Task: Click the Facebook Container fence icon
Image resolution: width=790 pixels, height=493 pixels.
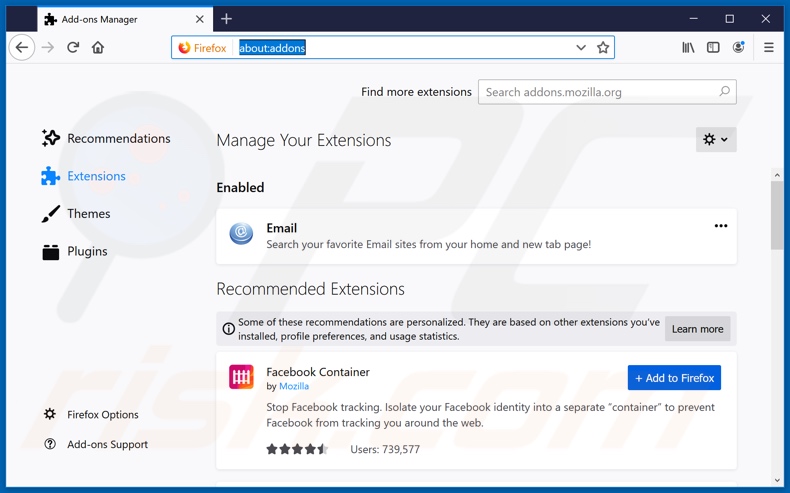Action: pyautogui.click(x=241, y=377)
